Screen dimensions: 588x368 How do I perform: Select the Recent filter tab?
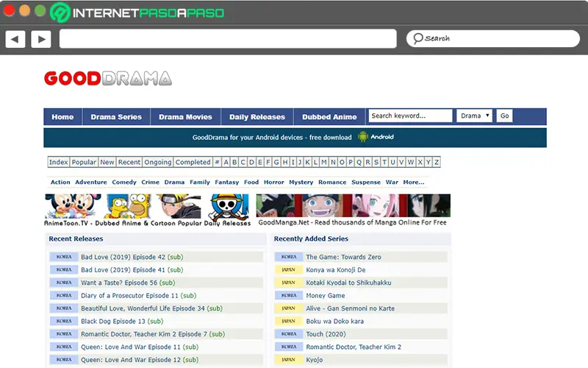coord(129,162)
